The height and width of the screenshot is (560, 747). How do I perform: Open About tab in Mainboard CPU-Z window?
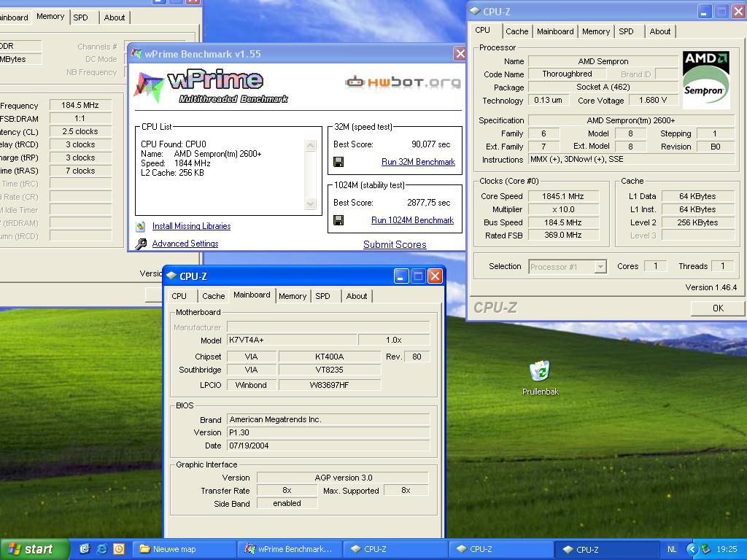356,296
